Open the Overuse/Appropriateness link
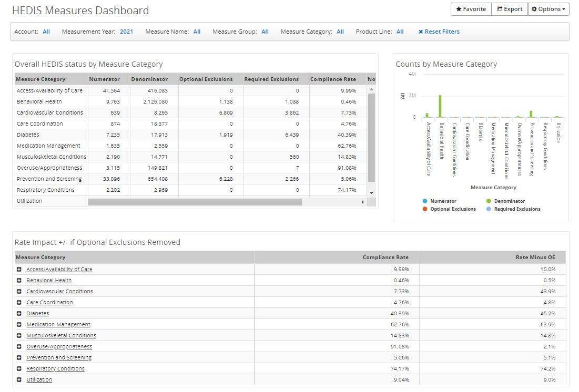579x392 pixels. click(x=59, y=347)
